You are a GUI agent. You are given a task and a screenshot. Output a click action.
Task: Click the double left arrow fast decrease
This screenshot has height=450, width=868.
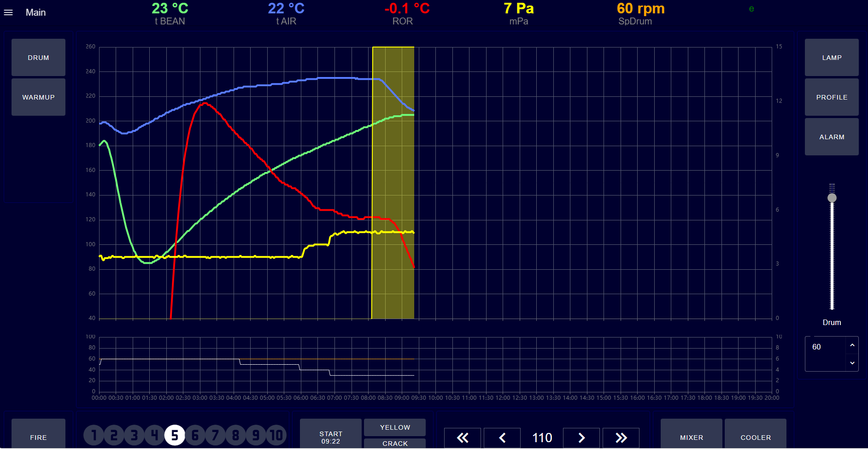point(463,438)
